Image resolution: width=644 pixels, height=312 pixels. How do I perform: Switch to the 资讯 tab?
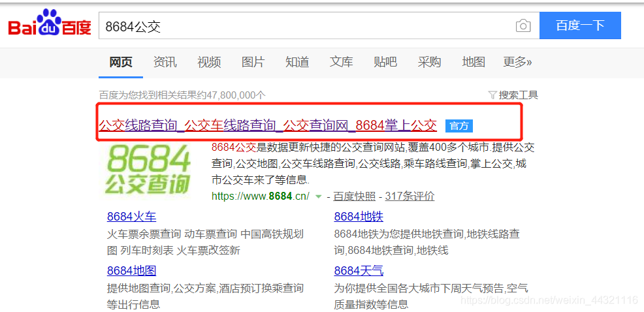click(165, 62)
